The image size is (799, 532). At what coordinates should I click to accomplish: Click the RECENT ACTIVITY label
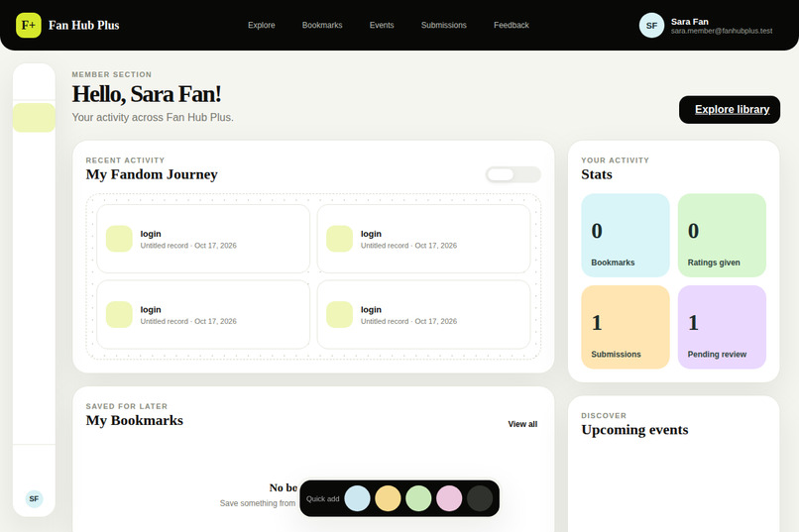click(x=125, y=160)
